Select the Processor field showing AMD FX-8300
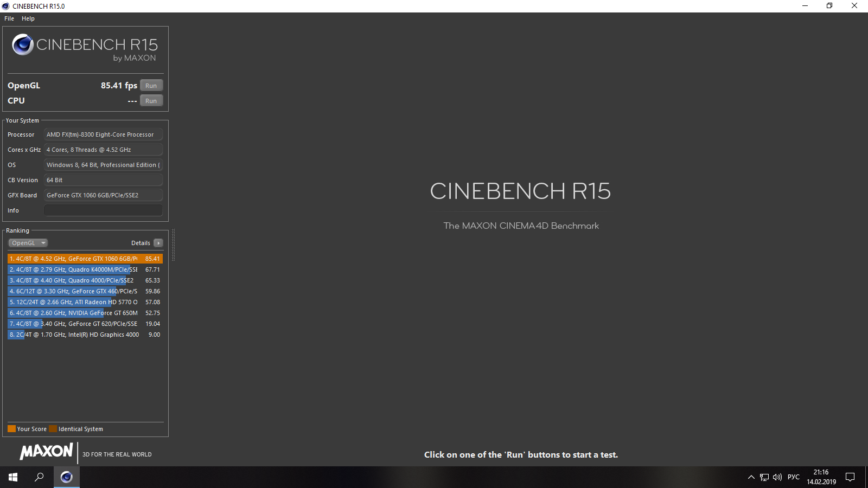The height and width of the screenshot is (488, 868). coord(103,134)
